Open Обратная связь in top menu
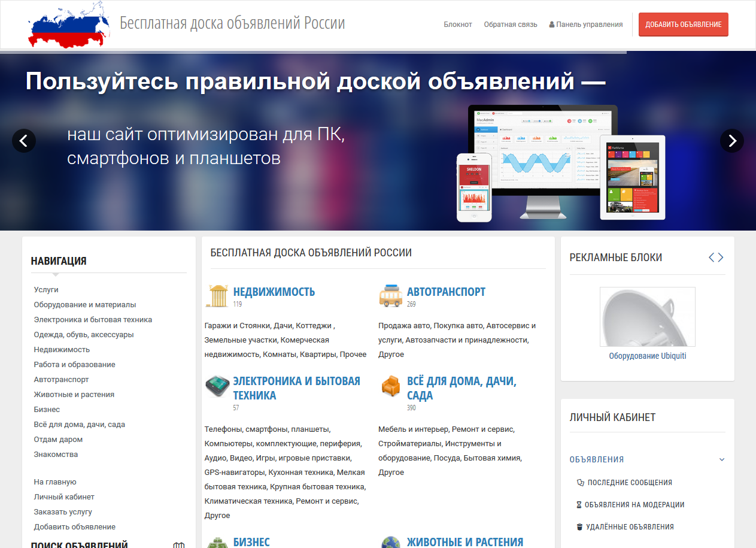Image resolution: width=756 pixels, height=548 pixels. pos(511,25)
